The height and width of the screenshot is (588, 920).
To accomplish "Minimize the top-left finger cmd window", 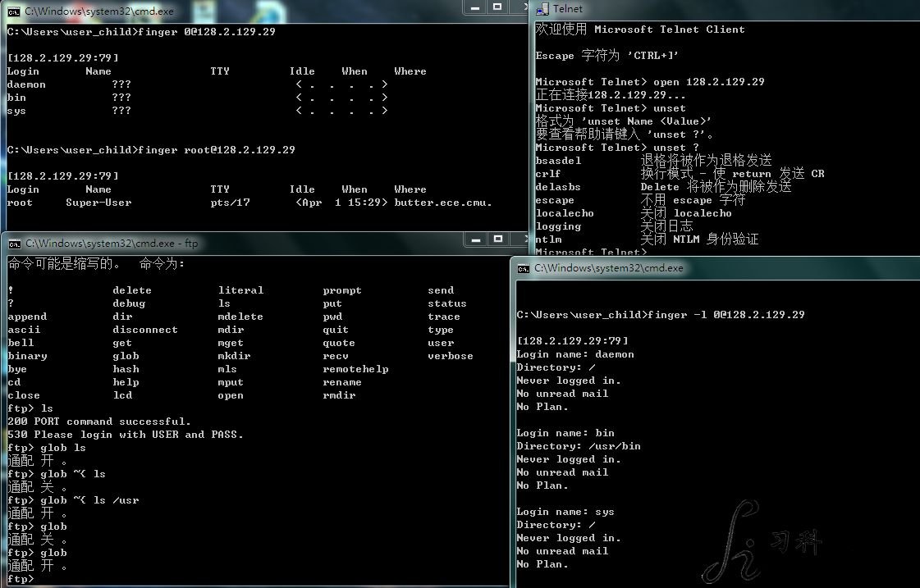I will click(x=475, y=7).
